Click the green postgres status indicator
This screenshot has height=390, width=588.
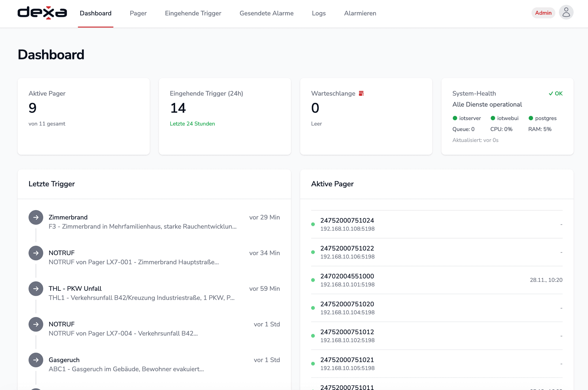[531, 118]
